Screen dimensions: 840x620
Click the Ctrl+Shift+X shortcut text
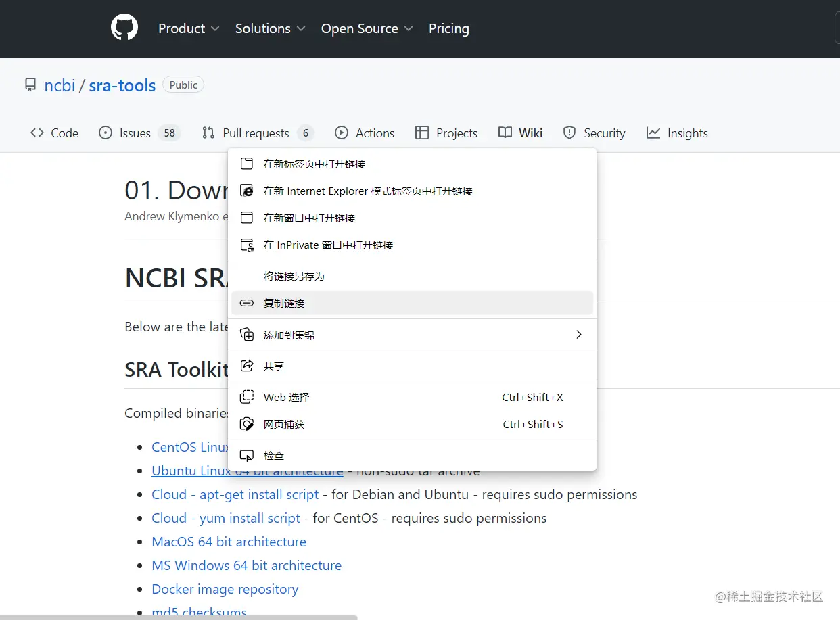pyautogui.click(x=532, y=397)
